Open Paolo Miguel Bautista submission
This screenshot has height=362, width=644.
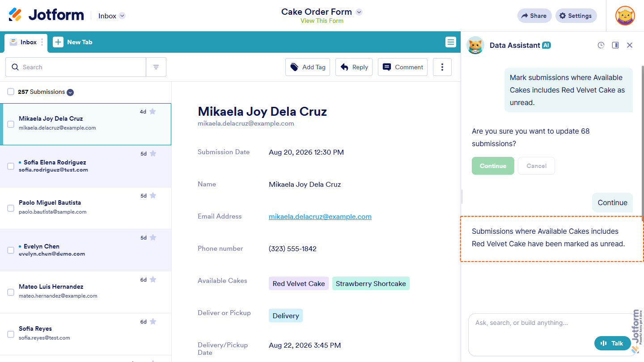(85, 208)
